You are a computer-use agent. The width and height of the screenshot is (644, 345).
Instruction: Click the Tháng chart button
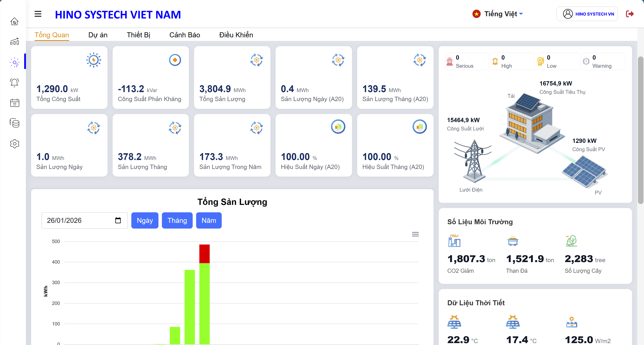pos(177,220)
